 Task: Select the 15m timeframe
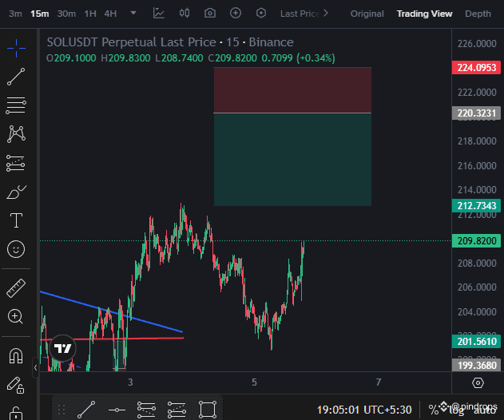point(39,14)
